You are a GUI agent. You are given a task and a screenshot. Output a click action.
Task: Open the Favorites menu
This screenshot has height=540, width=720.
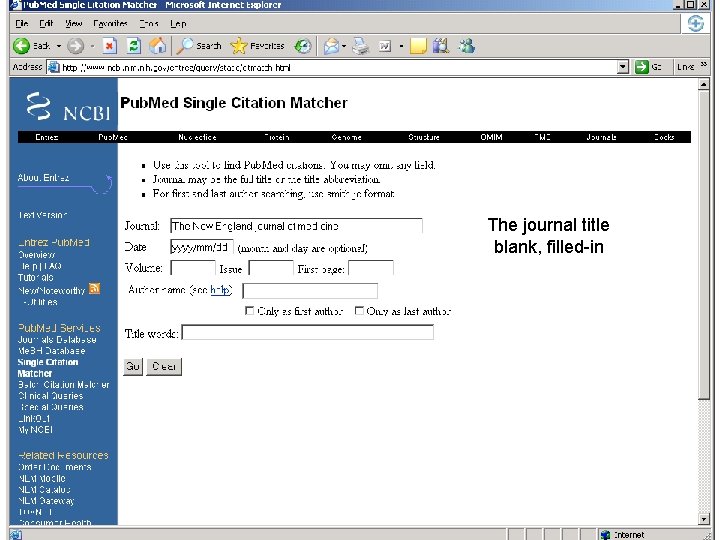click(110, 23)
